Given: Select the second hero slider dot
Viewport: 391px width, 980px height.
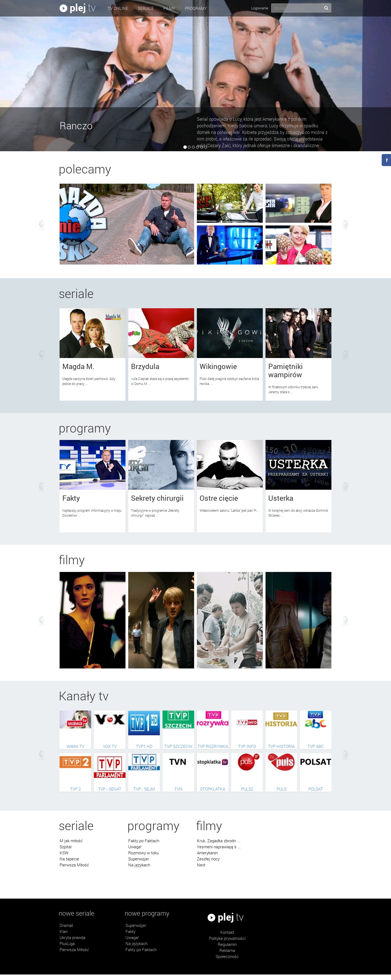Looking at the screenshot, I should [189, 147].
